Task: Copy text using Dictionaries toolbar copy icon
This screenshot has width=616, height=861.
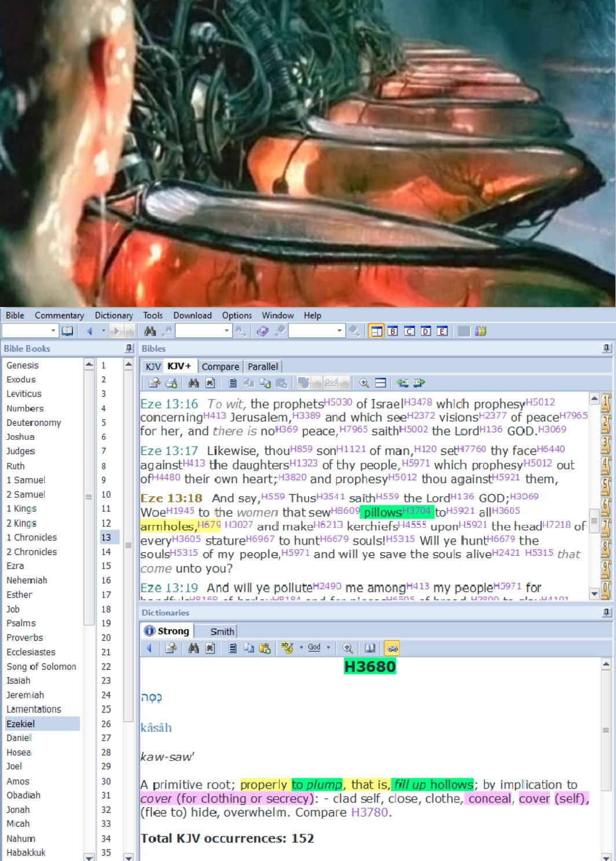Action: coord(248,648)
